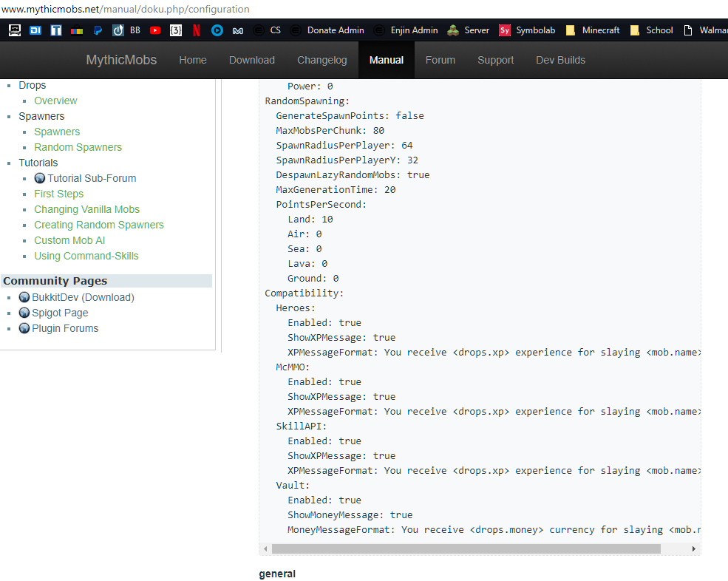Open the Enjin Admin bookmark
This screenshot has width=728, height=581.
click(406, 30)
